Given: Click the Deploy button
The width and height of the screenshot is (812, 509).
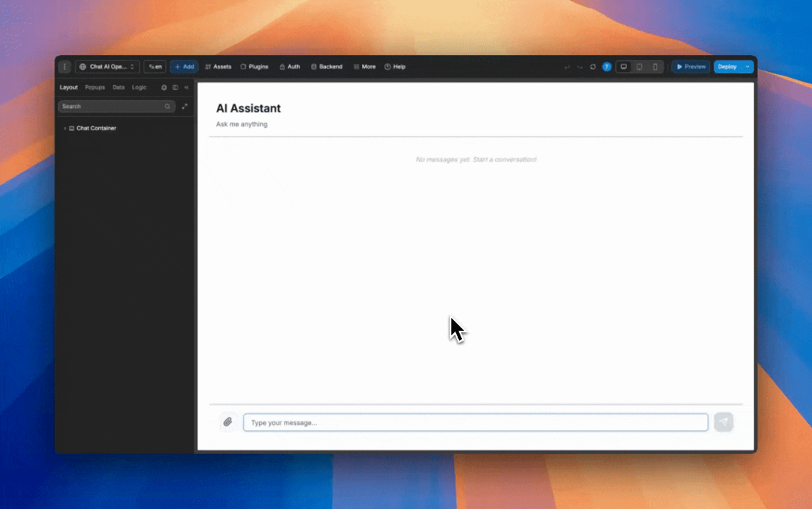Looking at the screenshot, I should pos(728,66).
